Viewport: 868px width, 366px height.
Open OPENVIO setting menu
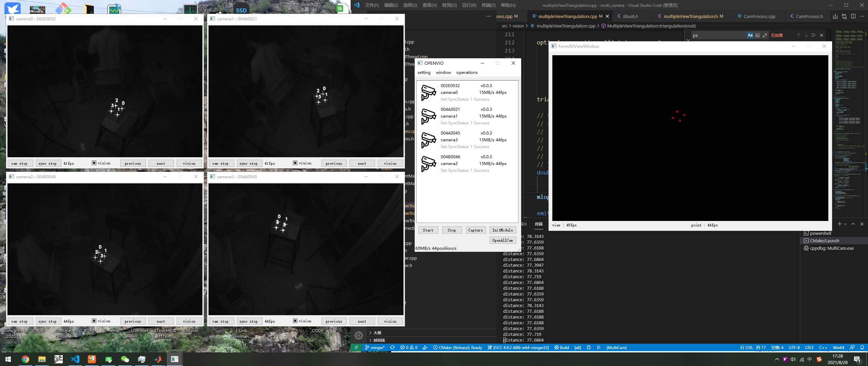pyautogui.click(x=424, y=73)
